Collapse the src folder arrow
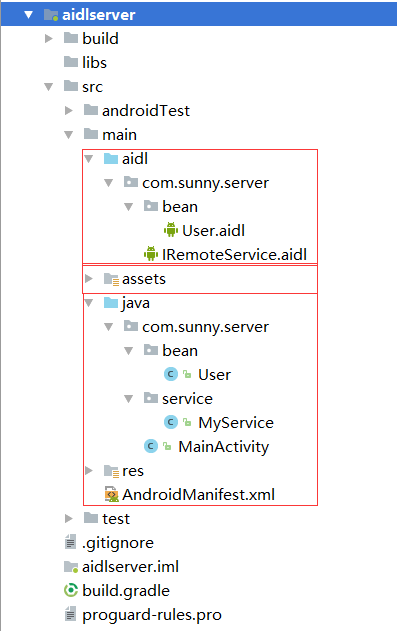 tap(49, 87)
